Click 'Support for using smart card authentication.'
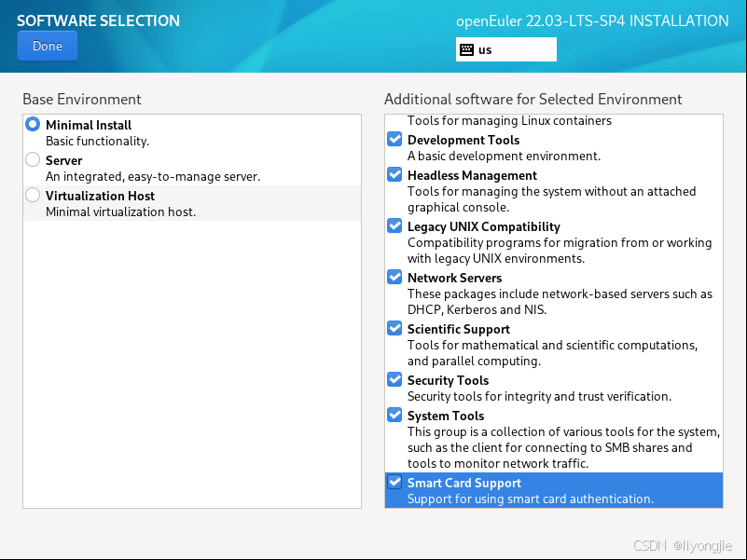 point(531,499)
